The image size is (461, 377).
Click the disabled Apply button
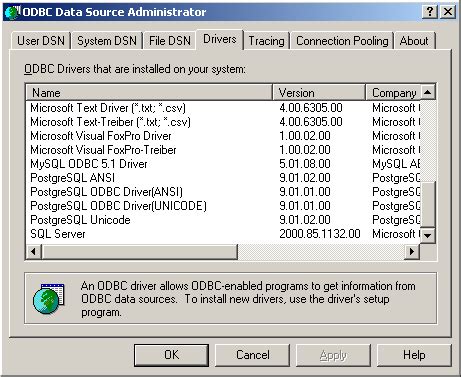[333, 355]
